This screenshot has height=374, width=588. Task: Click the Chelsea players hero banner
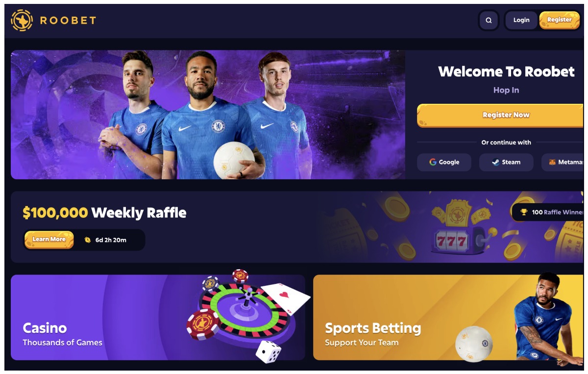[x=208, y=115]
